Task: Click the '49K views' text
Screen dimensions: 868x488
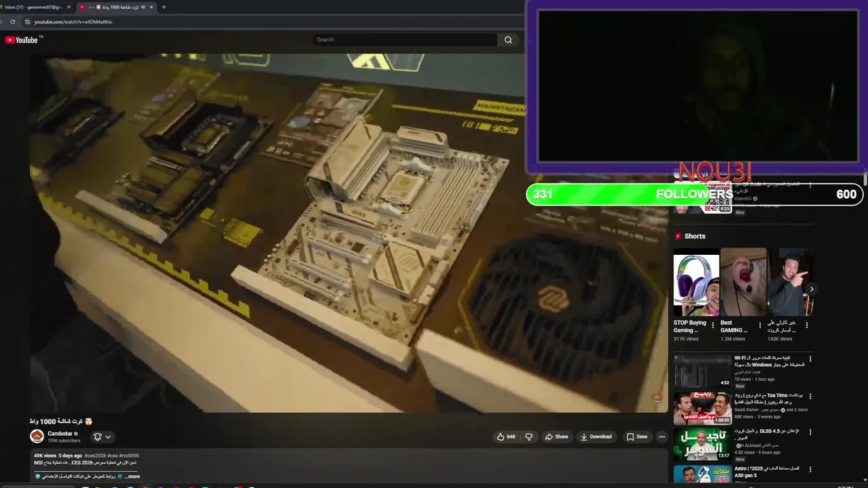Action: point(45,455)
